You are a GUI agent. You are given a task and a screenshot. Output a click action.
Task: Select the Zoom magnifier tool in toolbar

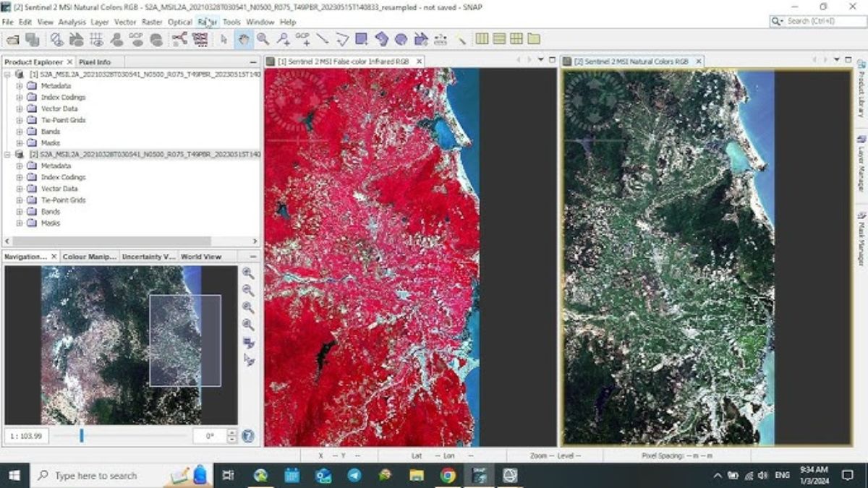[263, 39]
